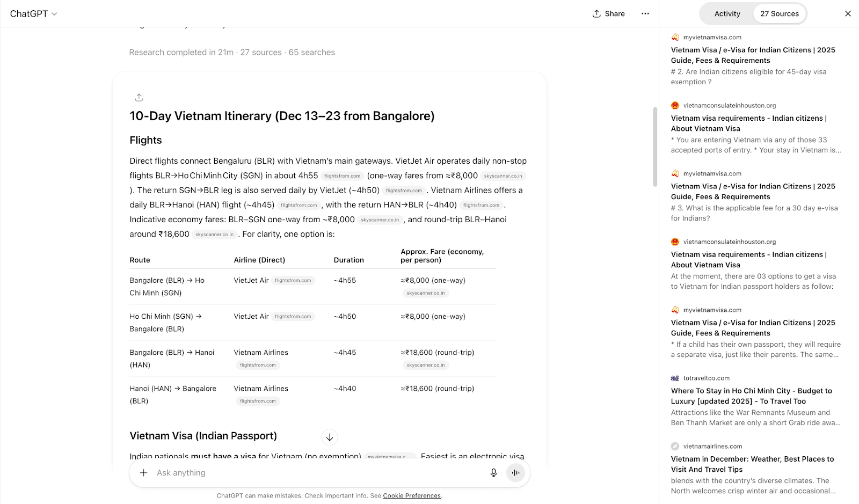Click skyscanner.co.in chip under ≈₹18,600 round-trip cell
The height and width of the screenshot is (504, 859).
[x=426, y=365]
